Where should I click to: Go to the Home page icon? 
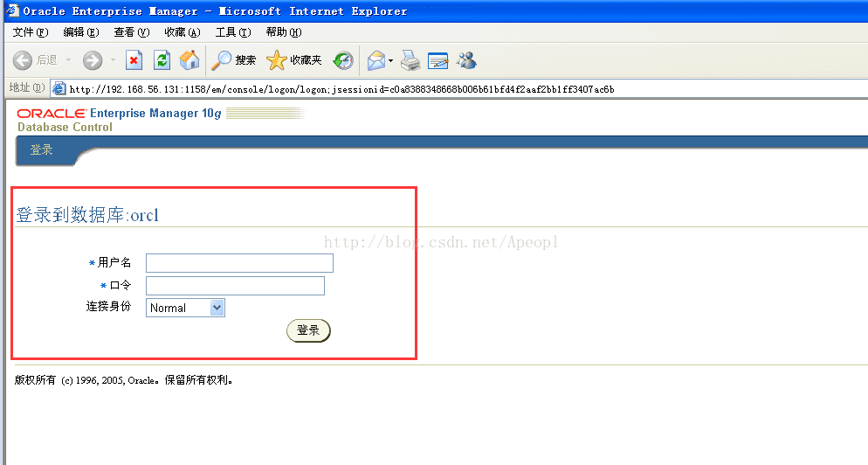[x=189, y=60]
